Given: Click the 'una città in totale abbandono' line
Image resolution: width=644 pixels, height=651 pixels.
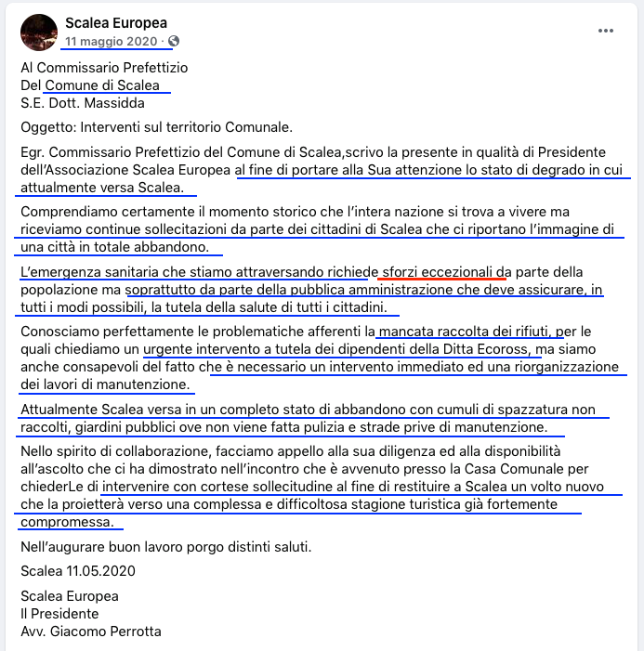Looking at the screenshot, I should click(x=114, y=247).
